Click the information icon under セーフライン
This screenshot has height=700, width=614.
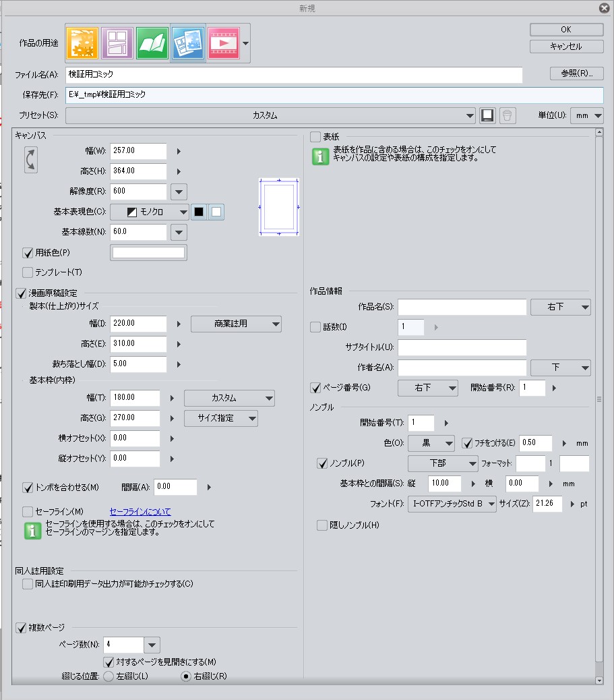32,530
